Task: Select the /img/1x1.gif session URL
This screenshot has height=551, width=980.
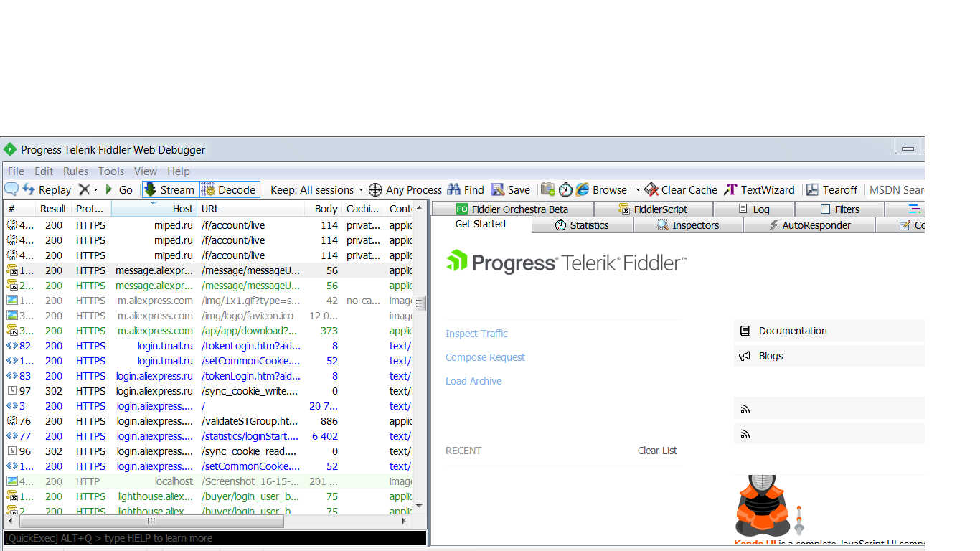Action: click(250, 301)
